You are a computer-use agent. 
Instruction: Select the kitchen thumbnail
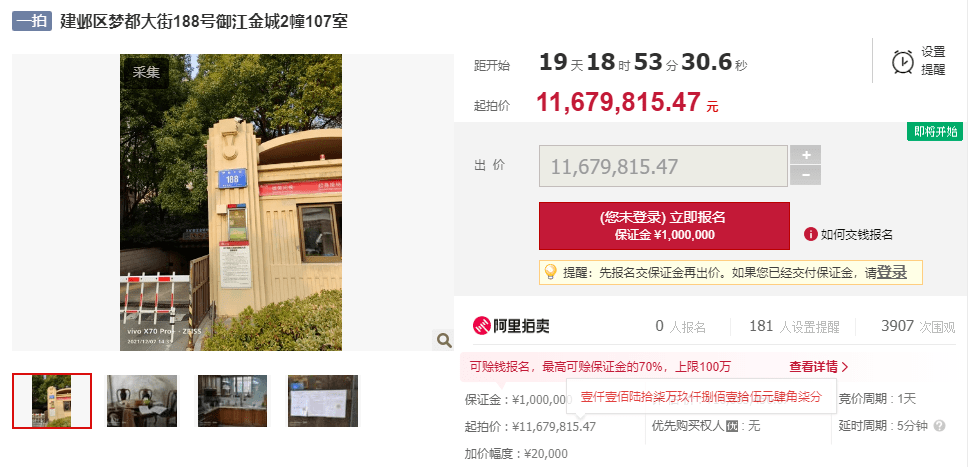(x=233, y=401)
